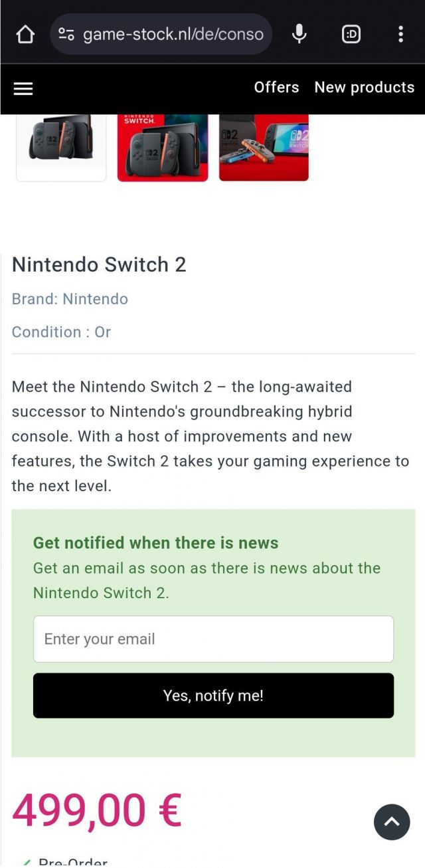Image resolution: width=425 pixels, height=868 pixels.
Task: Open site info icon in address bar
Action: pyautogui.click(x=66, y=34)
